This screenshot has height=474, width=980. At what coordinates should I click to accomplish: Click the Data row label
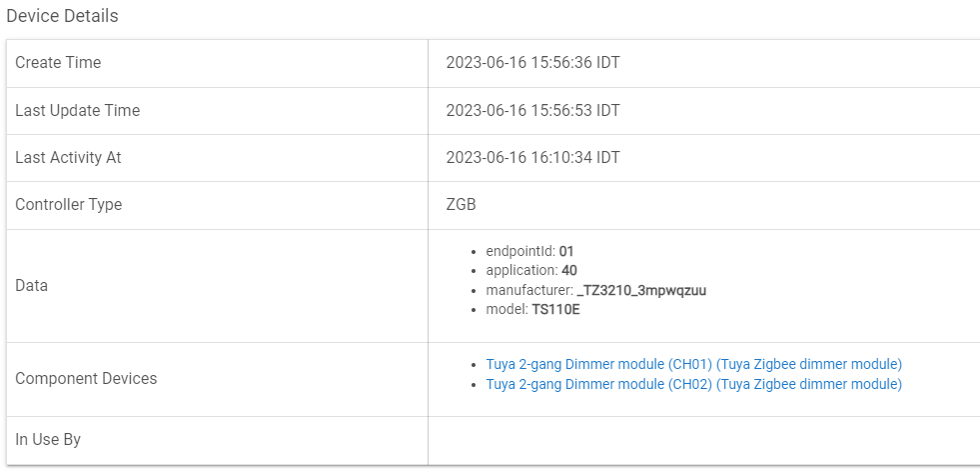31,285
